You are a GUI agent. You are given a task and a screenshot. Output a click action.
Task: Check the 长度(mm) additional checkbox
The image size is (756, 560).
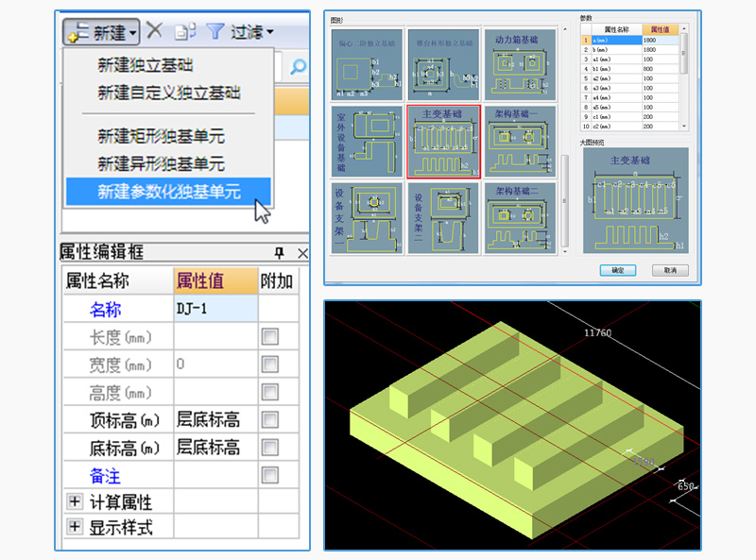pos(270,336)
